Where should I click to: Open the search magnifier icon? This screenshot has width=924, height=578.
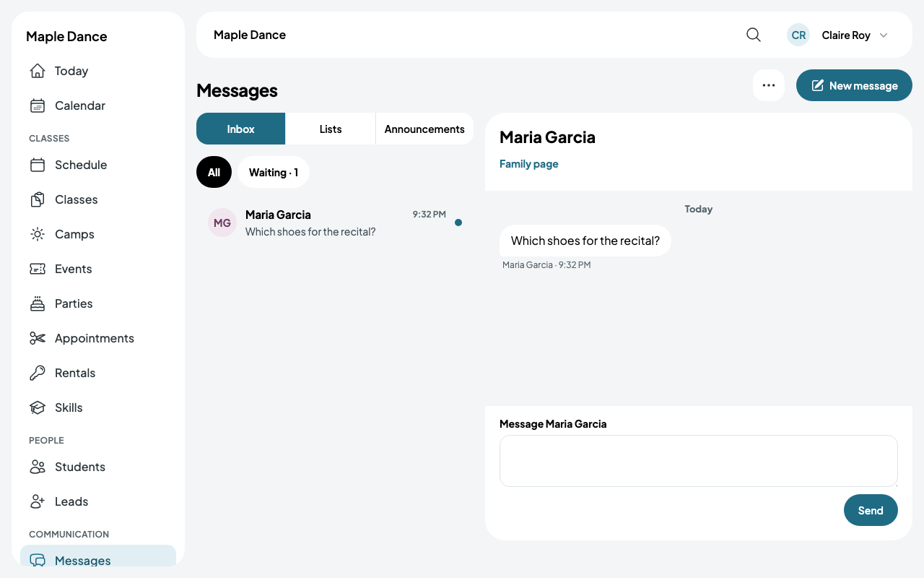tap(754, 35)
